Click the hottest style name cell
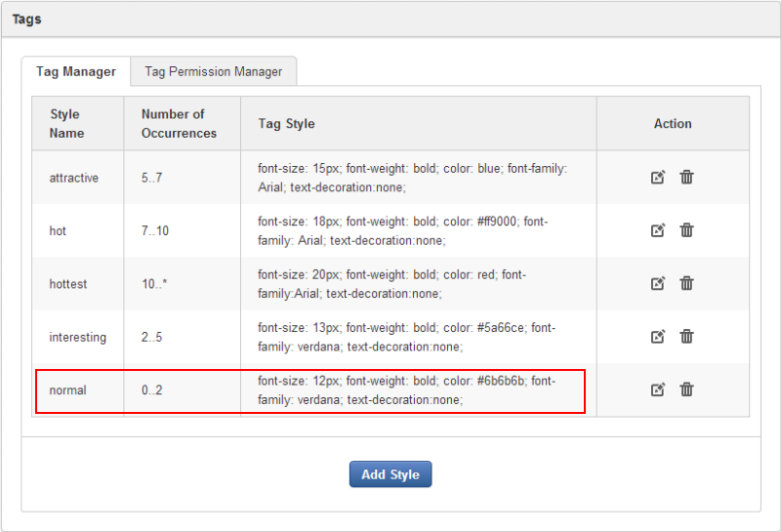 [x=68, y=284]
